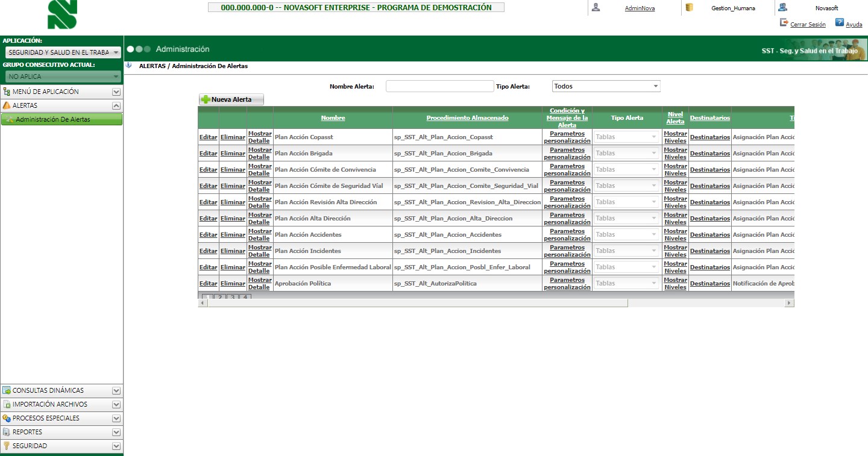Expand the Menú de Aplicación section arrow

(x=116, y=92)
